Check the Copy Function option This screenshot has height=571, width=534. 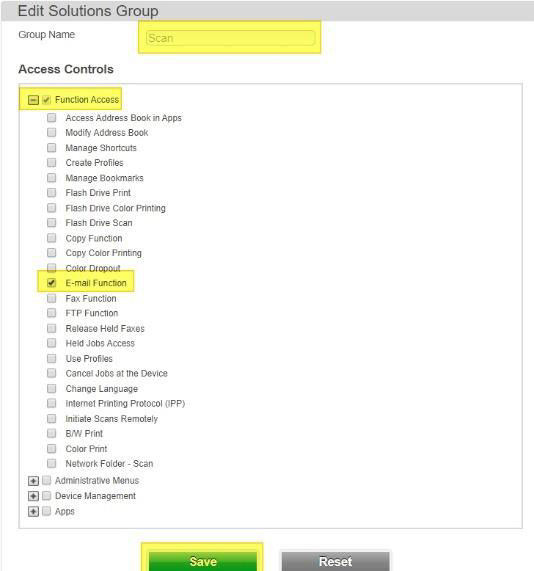click(x=52, y=238)
